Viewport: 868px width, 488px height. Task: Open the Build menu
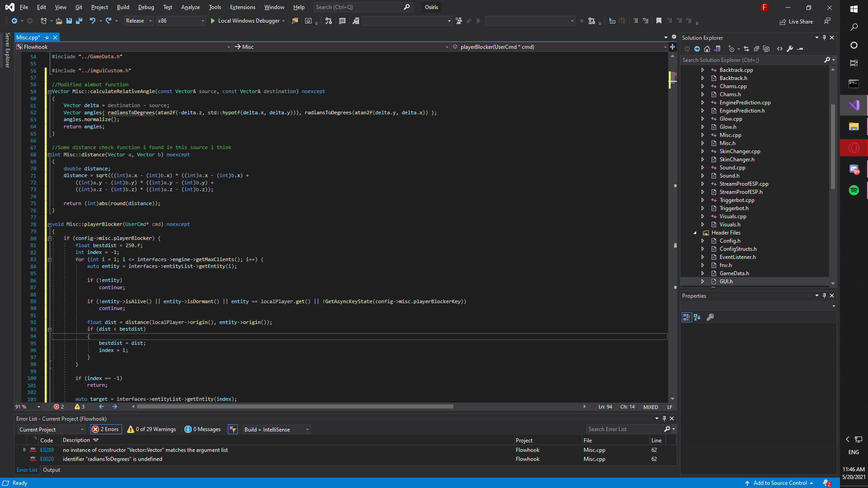click(x=123, y=7)
